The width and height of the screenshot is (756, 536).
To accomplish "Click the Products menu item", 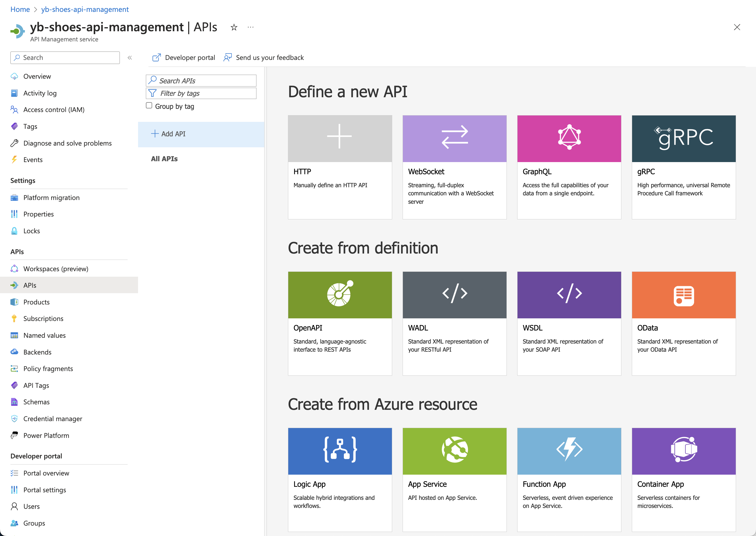I will [x=36, y=302].
